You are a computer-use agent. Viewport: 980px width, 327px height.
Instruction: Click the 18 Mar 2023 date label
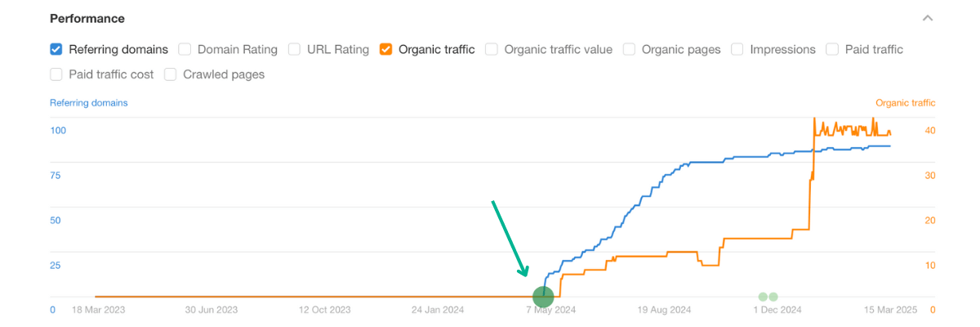pos(100,310)
